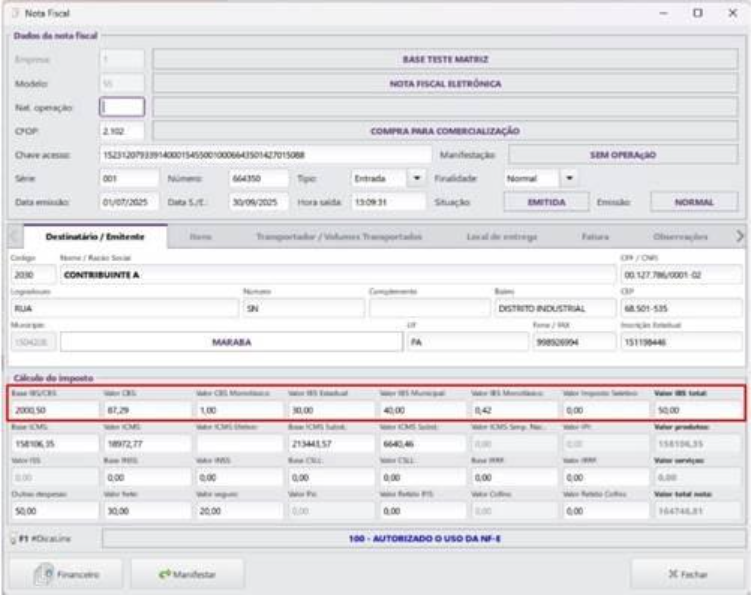Click the Código field with 2030
Screen dimensions: 751x595
click(x=33, y=275)
